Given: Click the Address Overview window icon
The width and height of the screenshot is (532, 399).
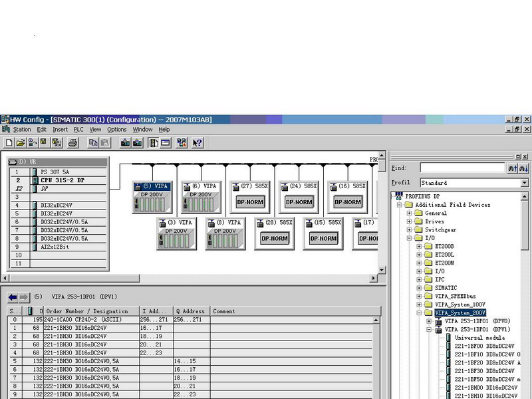Looking at the screenshot, I should [x=166, y=143].
